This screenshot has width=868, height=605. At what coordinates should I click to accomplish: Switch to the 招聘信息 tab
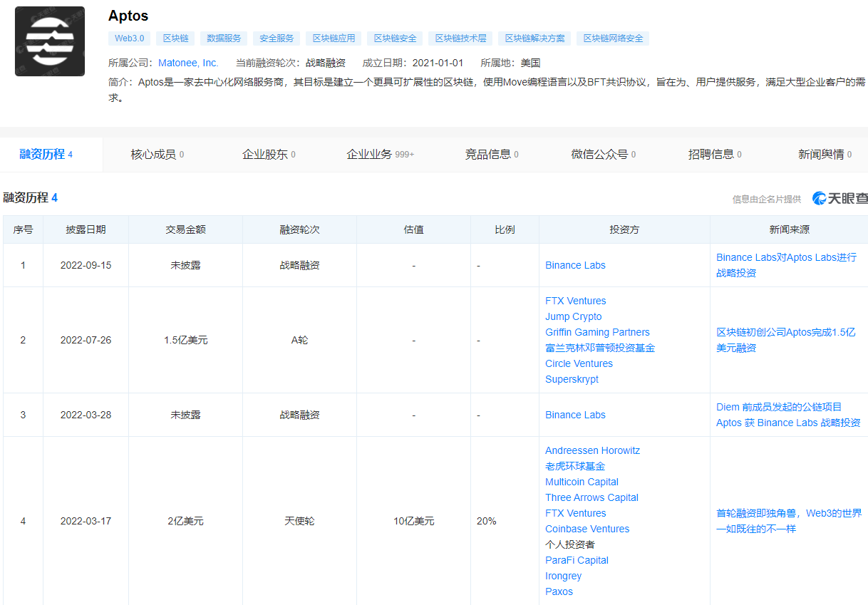(715, 155)
